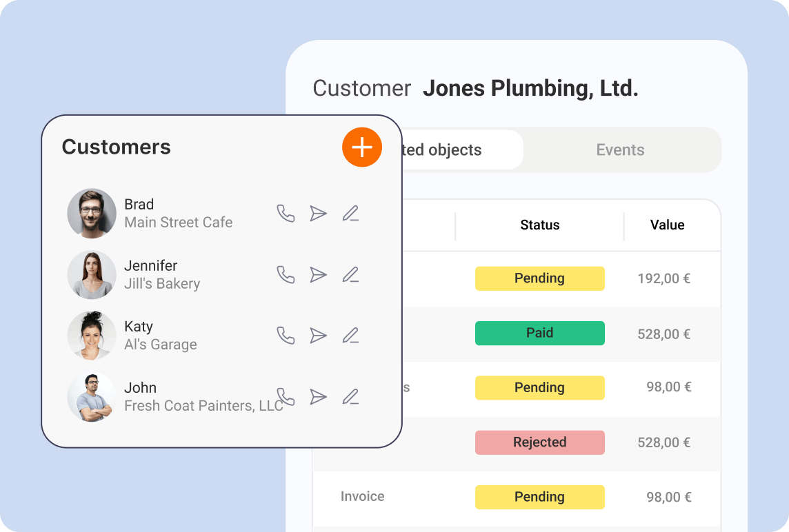Open Brad's profile photo
The width and height of the screenshot is (789, 532).
coord(92,214)
